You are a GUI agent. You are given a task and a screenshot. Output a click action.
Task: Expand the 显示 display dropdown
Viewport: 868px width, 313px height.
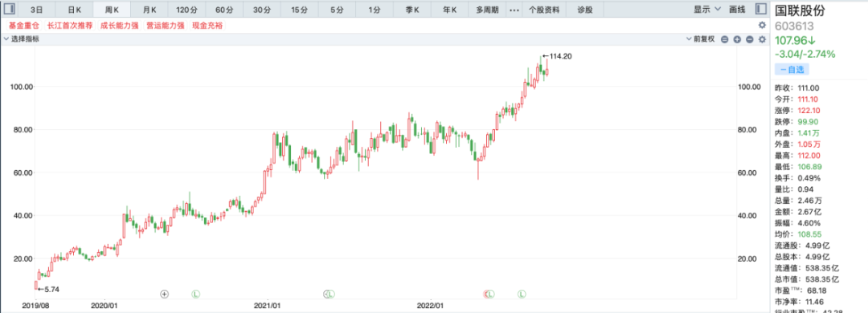click(x=707, y=10)
